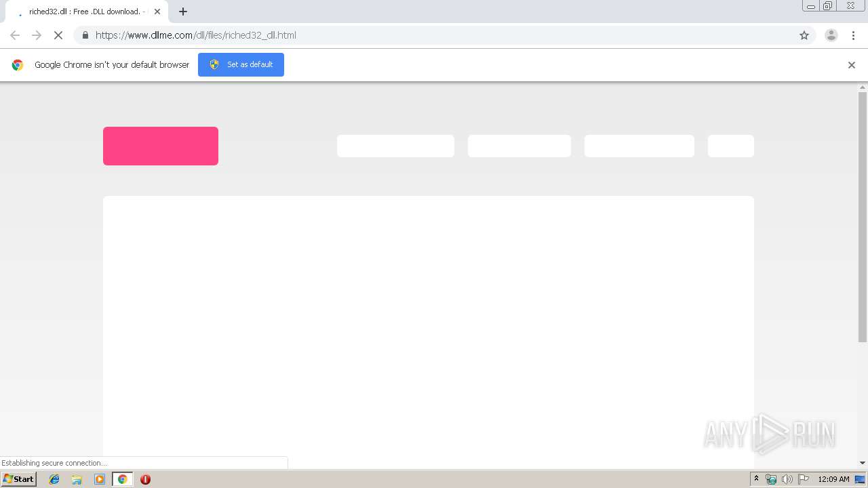Click the first white nav placeholder
Screen dimensions: 868x488
(395, 146)
